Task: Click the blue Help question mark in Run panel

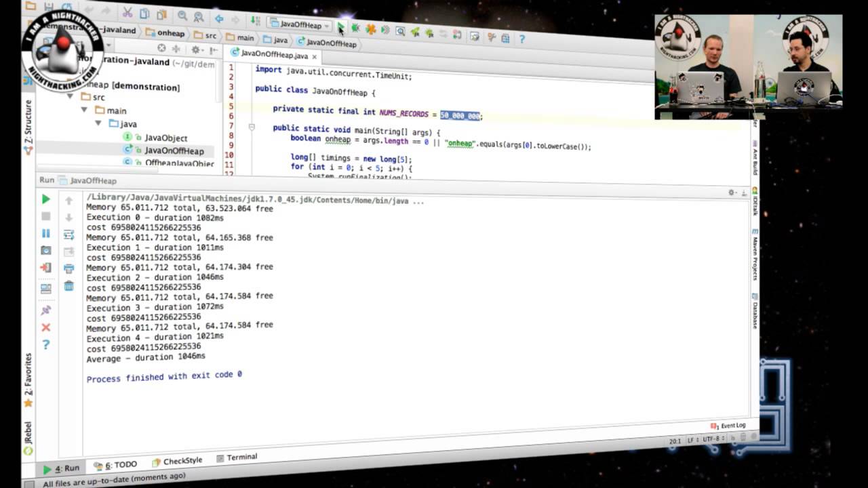Action: click(x=45, y=344)
